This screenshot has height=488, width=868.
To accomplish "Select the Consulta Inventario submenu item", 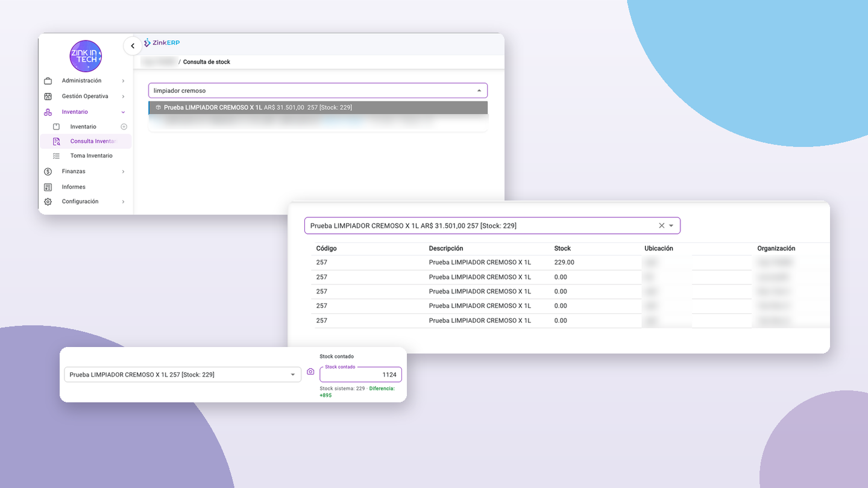I will click(x=85, y=142).
